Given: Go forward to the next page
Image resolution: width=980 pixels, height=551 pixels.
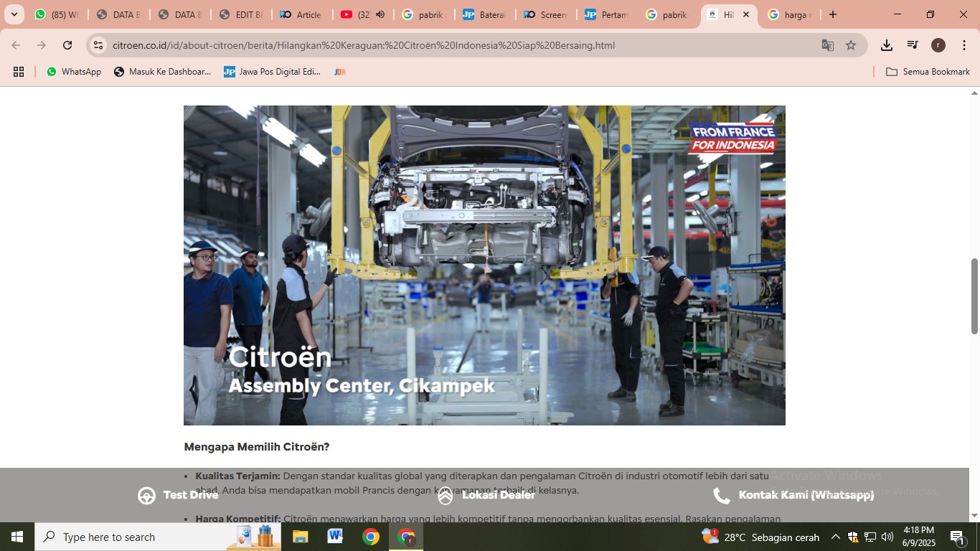Looking at the screenshot, I should (42, 45).
